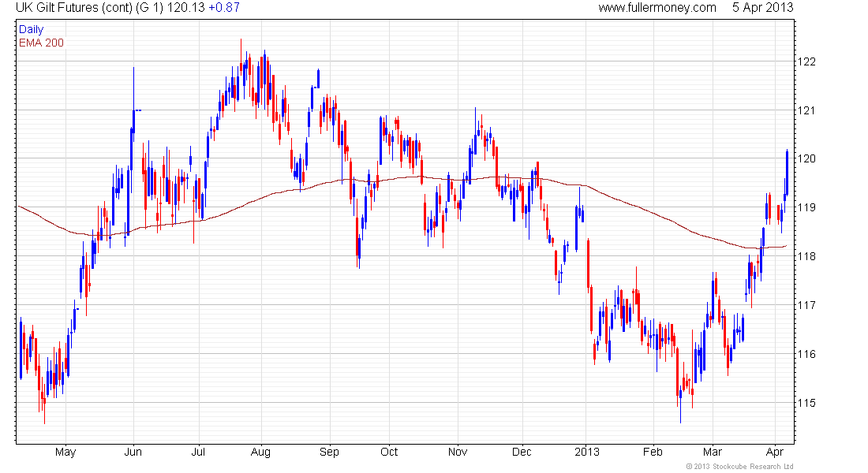Click the 116 price axis label
This screenshot has height=473, width=868.
(x=806, y=354)
